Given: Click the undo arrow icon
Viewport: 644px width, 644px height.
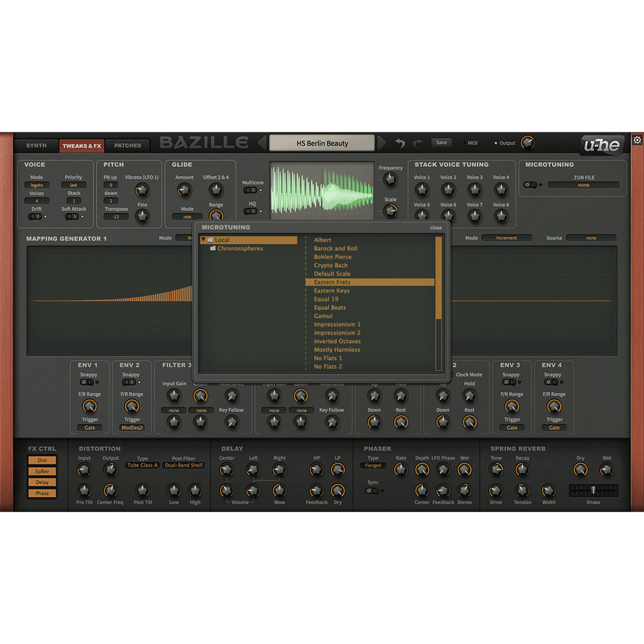Looking at the screenshot, I should [400, 143].
